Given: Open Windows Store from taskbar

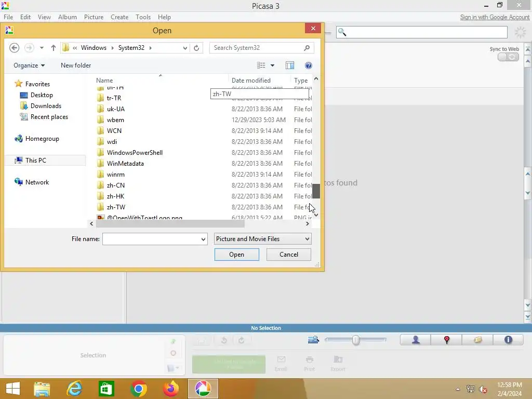Looking at the screenshot, I should pyautogui.click(x=106, y=389).
